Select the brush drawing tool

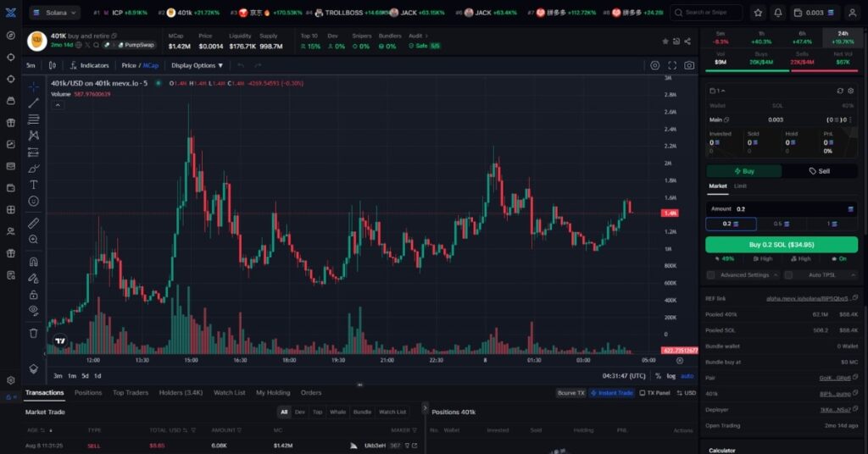tap(34, 168)
